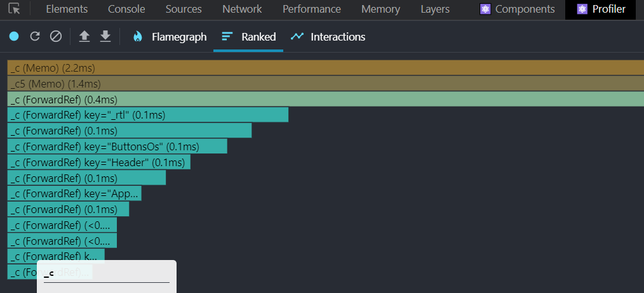Select the ForwardRef key="Header" bar
This screenshot has width=644, height=293.
(x=99, y=162)
